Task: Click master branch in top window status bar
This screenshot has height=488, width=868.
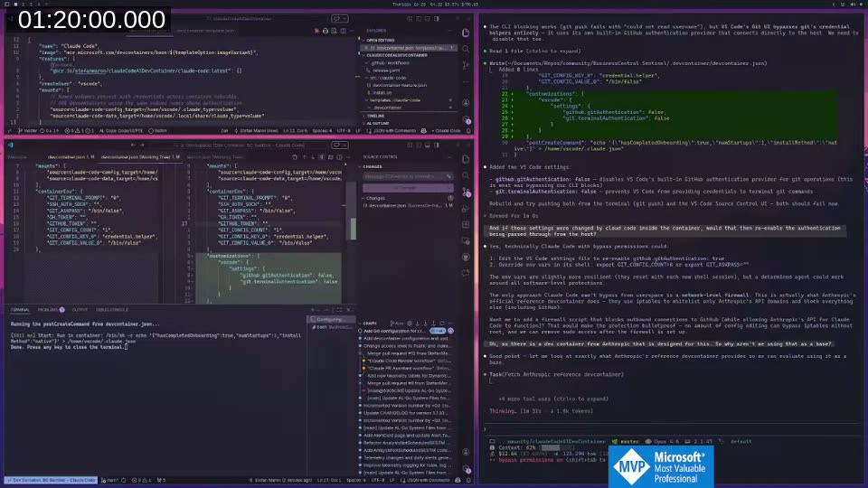Action: (28, 131)
